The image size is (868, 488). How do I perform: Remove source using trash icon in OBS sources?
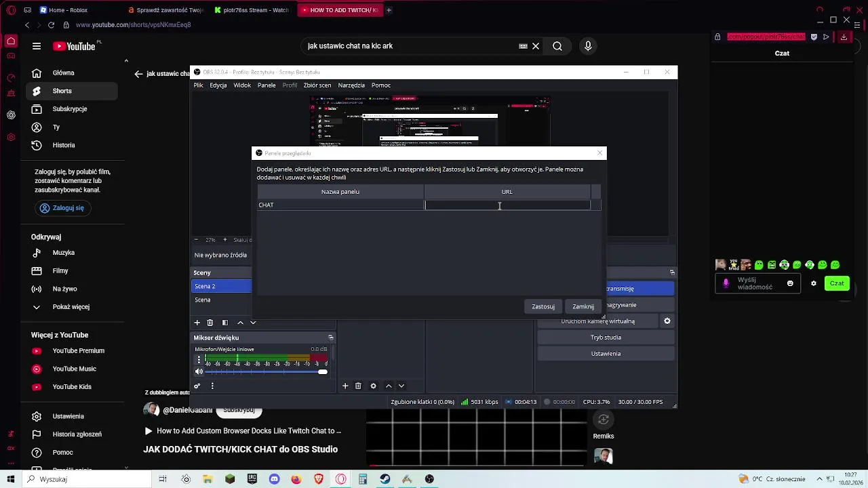point(358,386)
